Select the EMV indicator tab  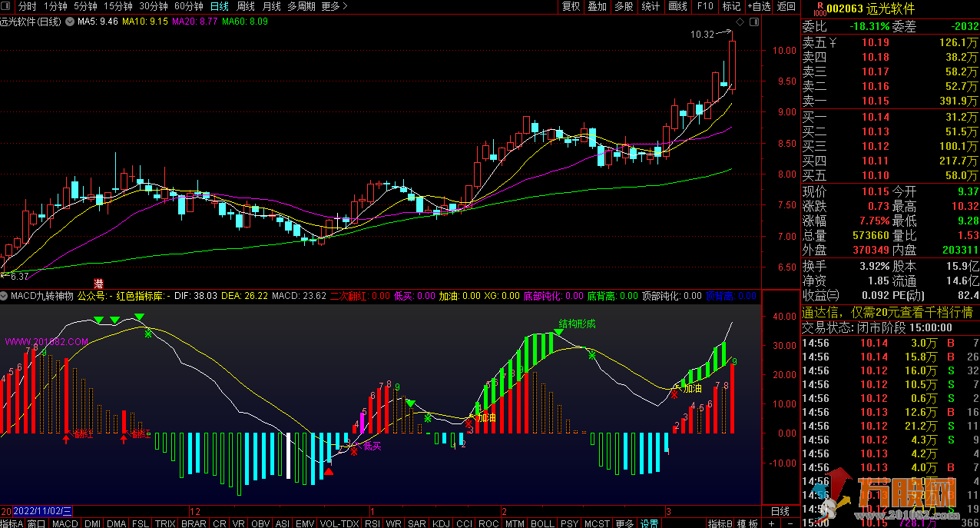click(x=305, y=523)
